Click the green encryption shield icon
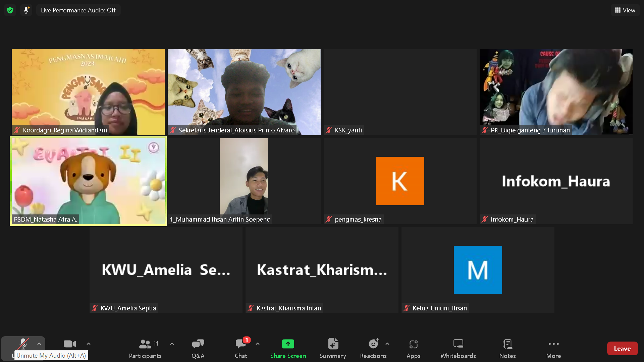The image size is (644, 362). tap(10, 10)
